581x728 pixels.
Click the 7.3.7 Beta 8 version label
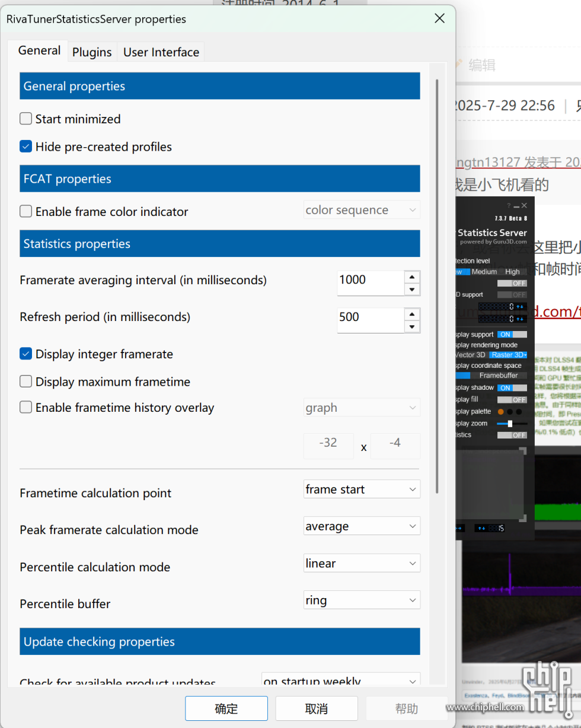(x=510, y=218)
